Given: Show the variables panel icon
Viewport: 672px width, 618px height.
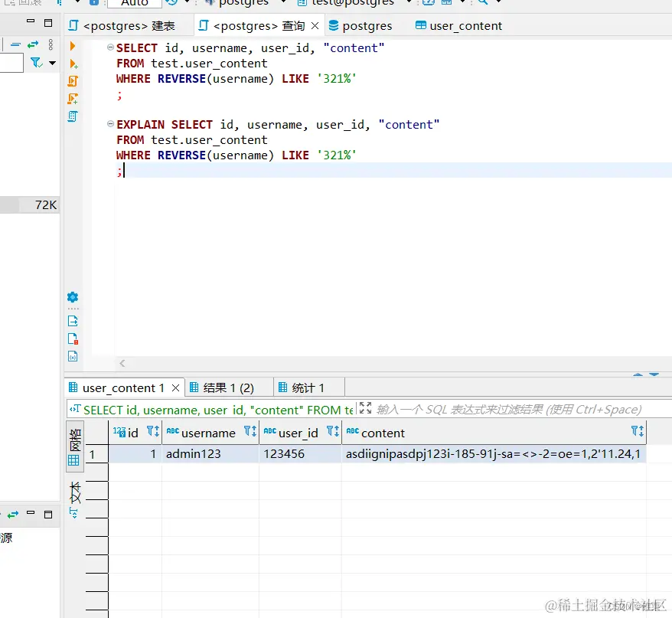Looking at the screenshot, I should pyautogui.click(x=73, y=356).
